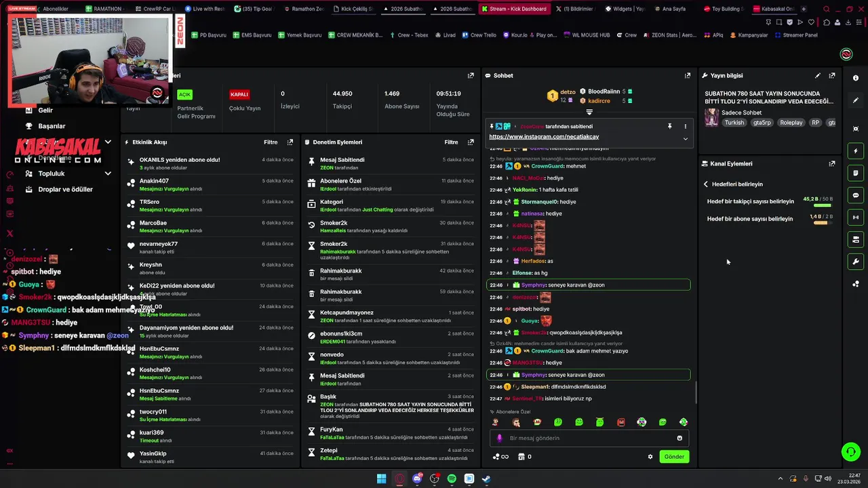This screenshot has width=868, height=488.
Task: Go back from Hedefleri belirleyin
Action: point(706,184)
